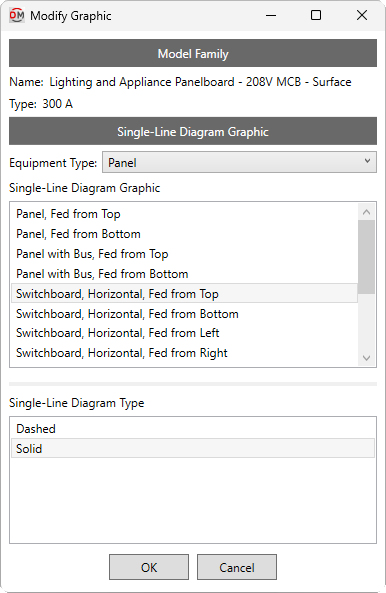
Task: Choose Panel with Bus, Fed from Top
Action: (x=184, y=254)
